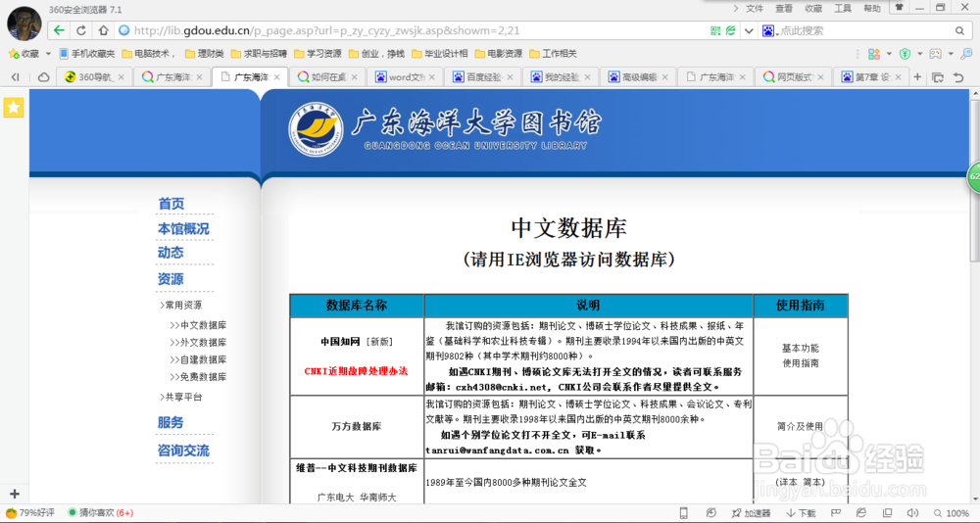Open 中国知网 database link

pos(341,342)
